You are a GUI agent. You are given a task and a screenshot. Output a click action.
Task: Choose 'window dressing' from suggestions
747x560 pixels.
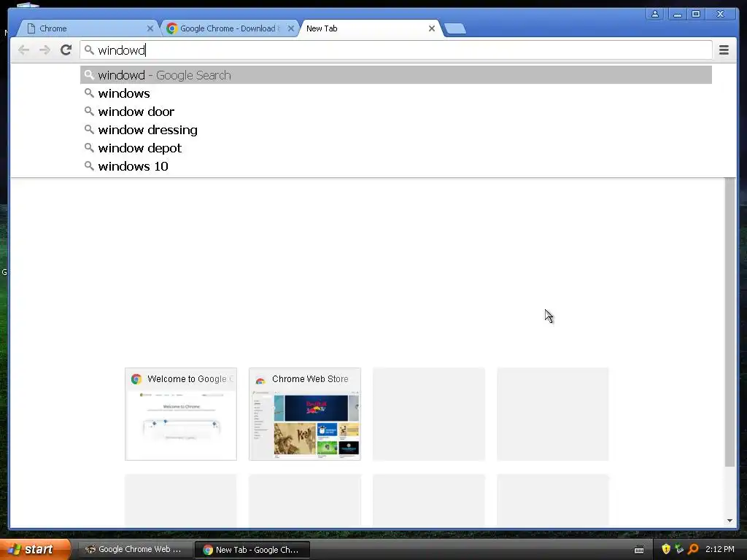pyautogui.click(x=396, y=130)
